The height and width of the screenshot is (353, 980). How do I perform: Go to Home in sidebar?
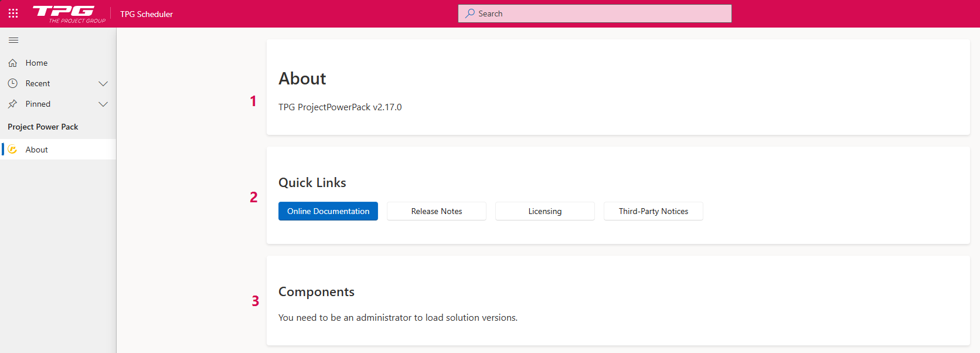coord(58,63)
